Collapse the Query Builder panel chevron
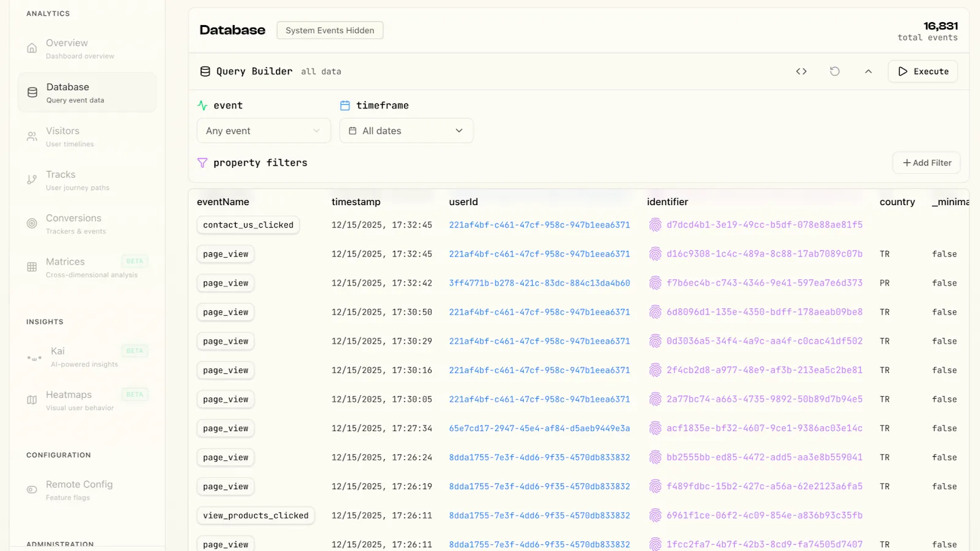The image size is (980, 551). 868,72
